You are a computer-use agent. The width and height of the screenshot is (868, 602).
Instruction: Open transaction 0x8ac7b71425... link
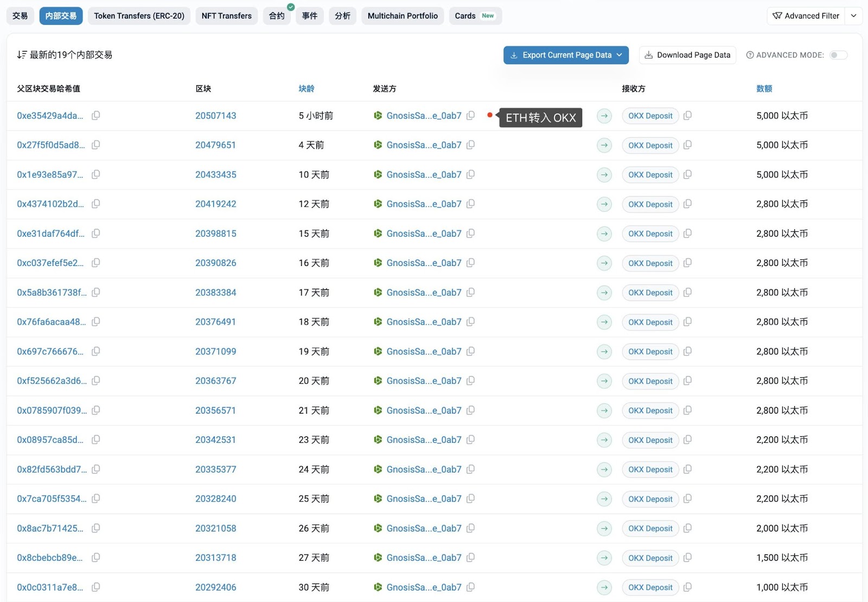(50, 528)
